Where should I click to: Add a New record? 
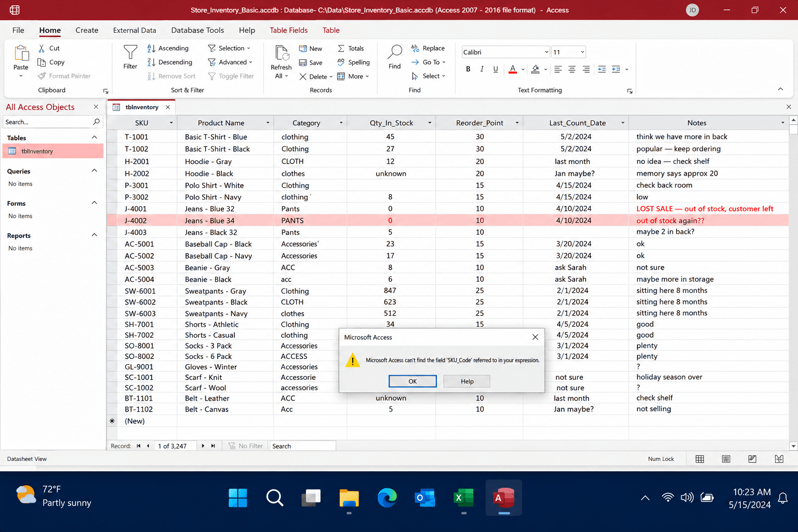(311, 49)
